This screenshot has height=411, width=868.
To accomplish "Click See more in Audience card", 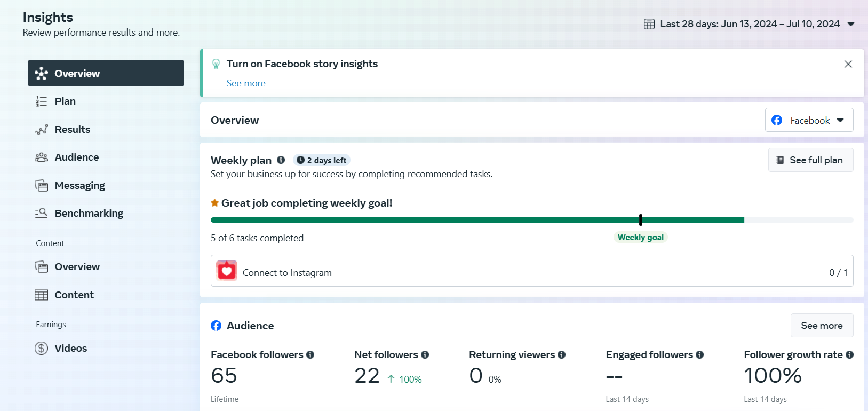I will (x=822, y=326).
